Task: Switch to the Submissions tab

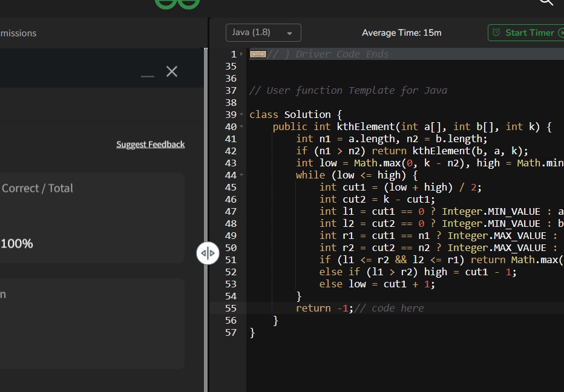Action: [18, 33]
